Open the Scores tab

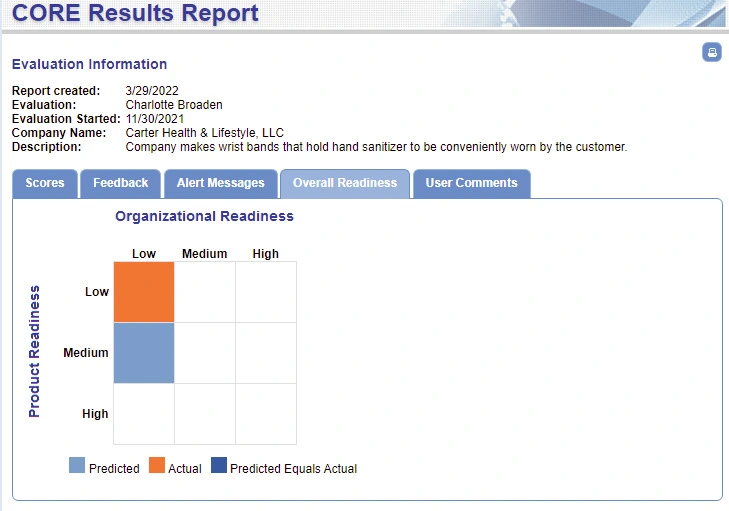tap(45, 183)
